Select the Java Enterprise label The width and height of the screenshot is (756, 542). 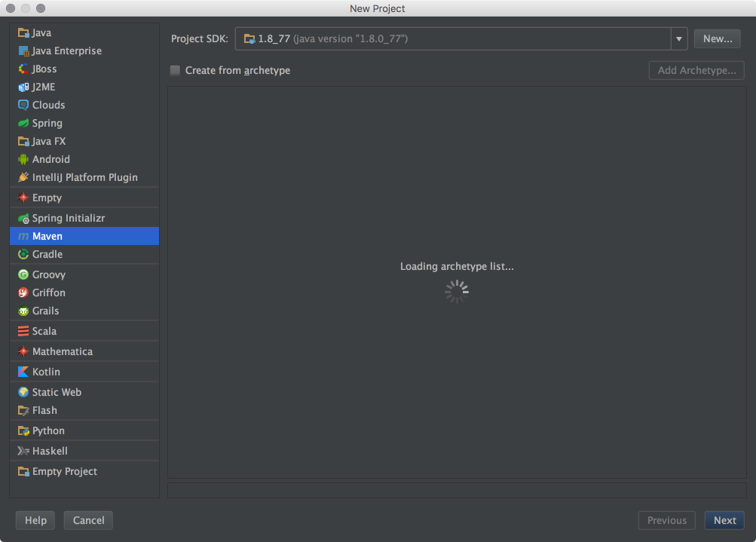66,51
